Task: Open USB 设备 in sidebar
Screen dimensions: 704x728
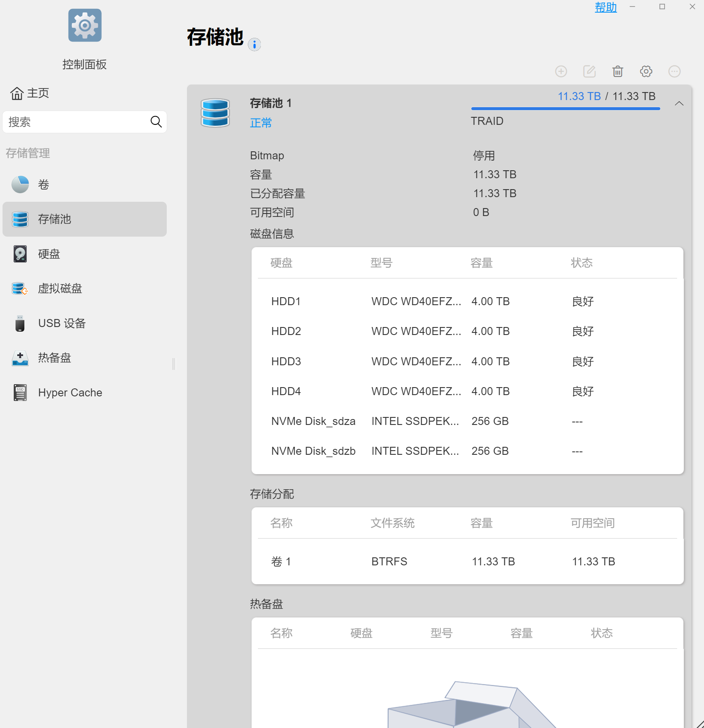Action: (62, 323)
